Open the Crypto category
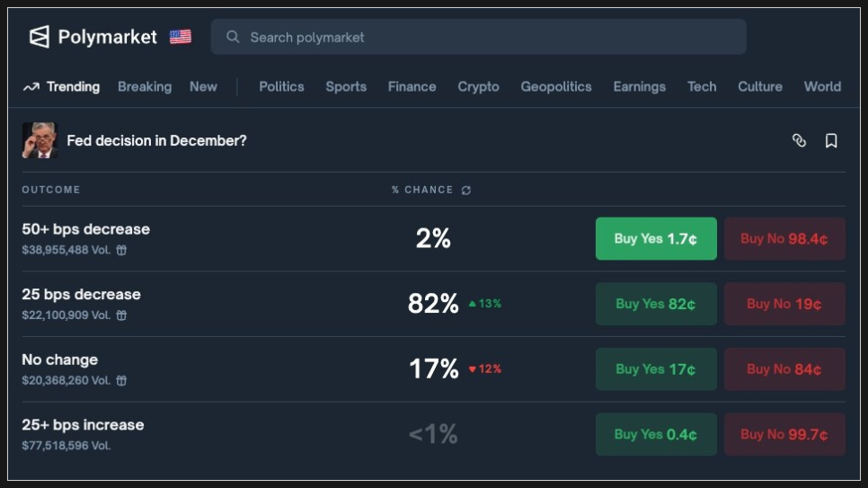 (x=478, y=86)
